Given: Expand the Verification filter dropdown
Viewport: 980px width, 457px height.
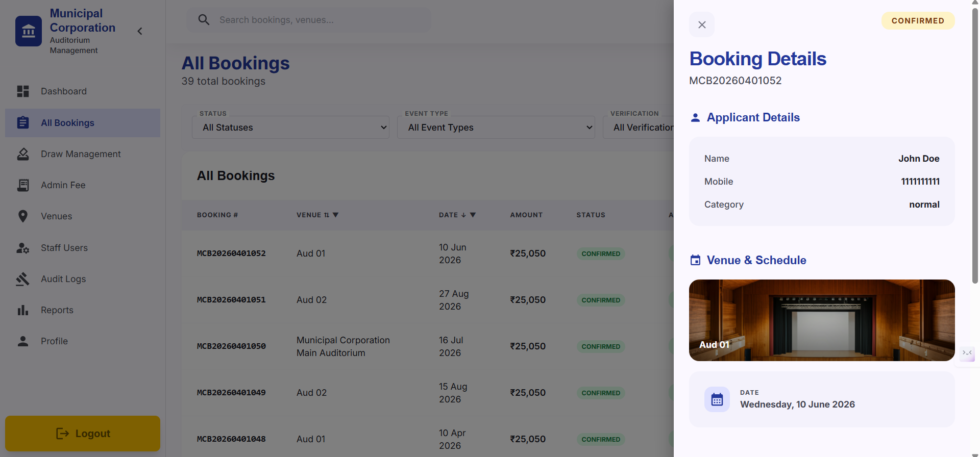Looking at the screenshot, I should (x=639, y=128).
